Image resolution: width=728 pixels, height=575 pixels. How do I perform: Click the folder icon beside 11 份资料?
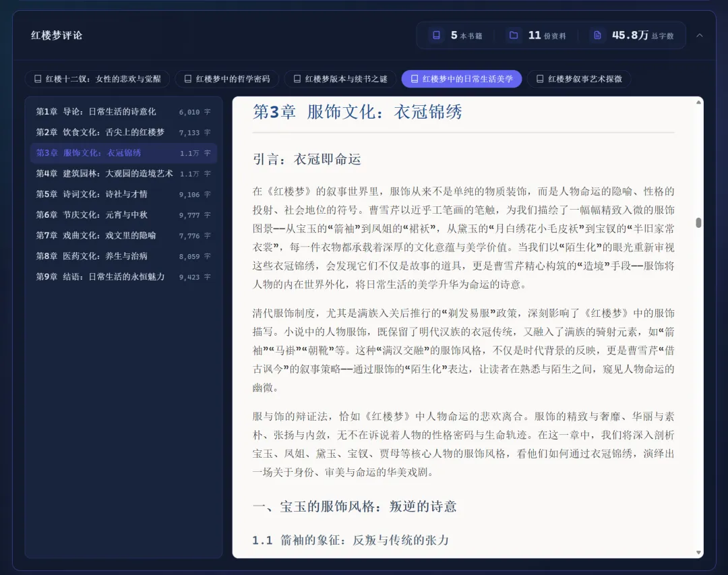point(514,35)
